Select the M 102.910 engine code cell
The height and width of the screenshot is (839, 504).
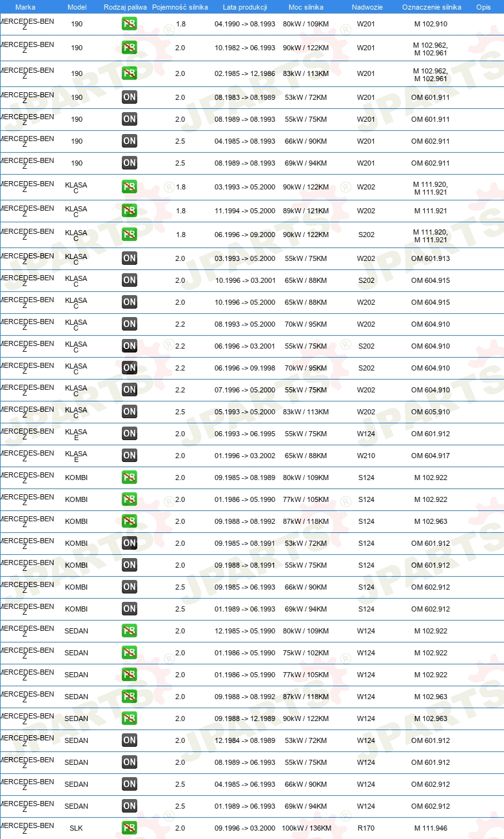tap(431, 24)
